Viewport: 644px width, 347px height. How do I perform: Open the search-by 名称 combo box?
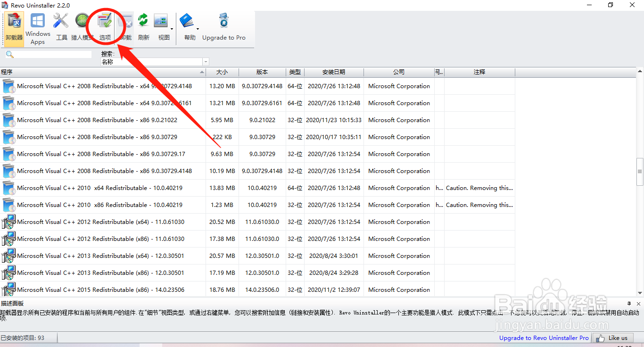pos(155,62)
